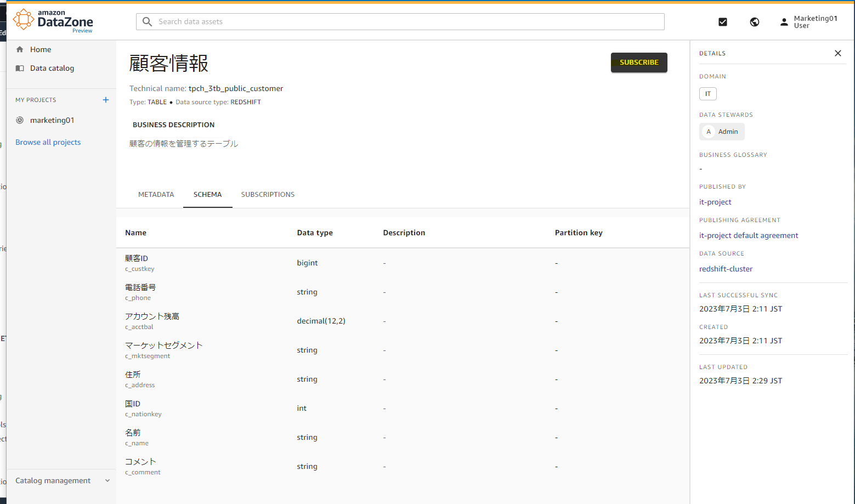Click the Data catalog book icon
Viewport: 855px width, 504px height.
[20, 68]
